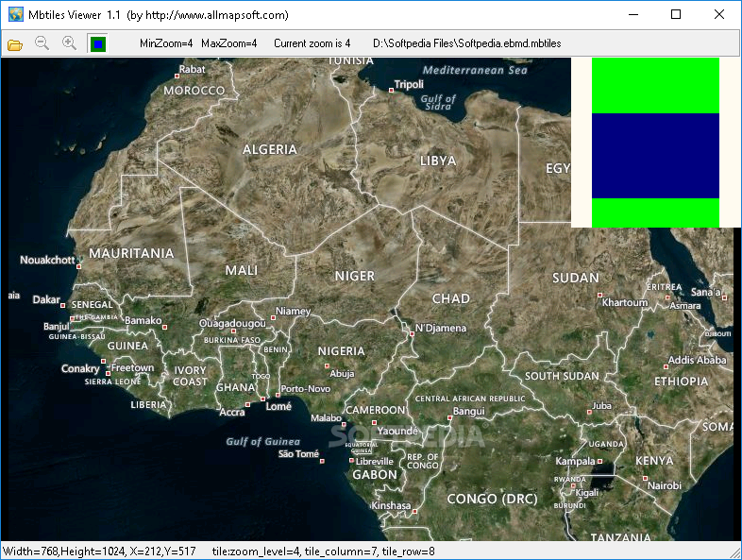Screen dimensions: 742x560
Task: Click the upper green band in coverage overview
Action: click(655, 86)
